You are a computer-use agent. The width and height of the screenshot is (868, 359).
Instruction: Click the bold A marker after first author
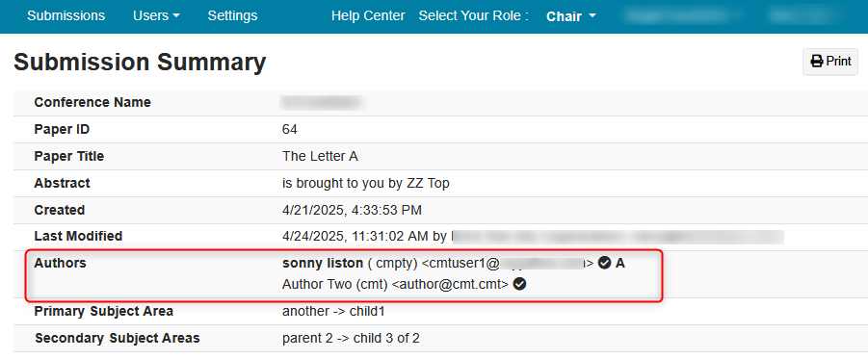(x=620, y=264)
